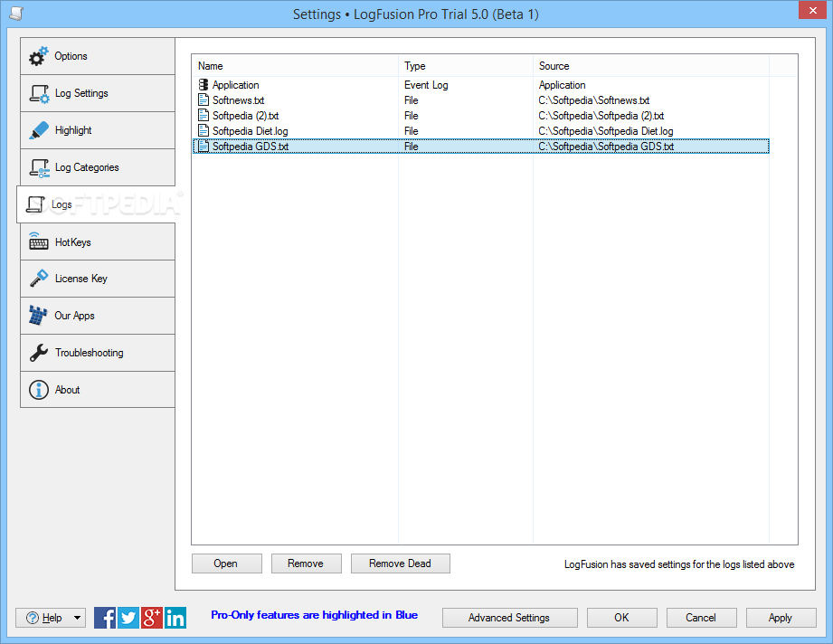Viewport: 833px width, 644px height.
Task: Select the Softnews.txt name
Action: pyautogui.click(x=239, y=100)
